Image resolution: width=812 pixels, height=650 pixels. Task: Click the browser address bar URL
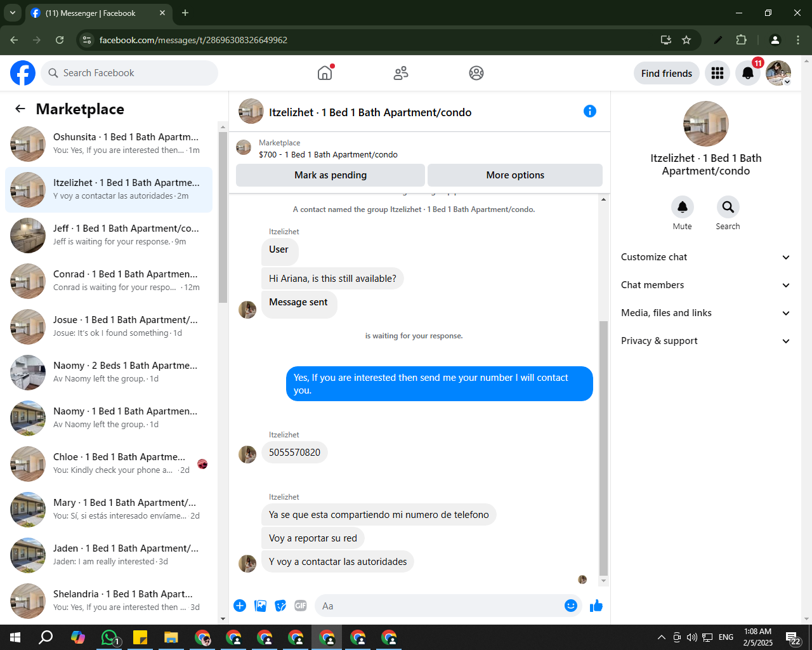coord(193,40)
